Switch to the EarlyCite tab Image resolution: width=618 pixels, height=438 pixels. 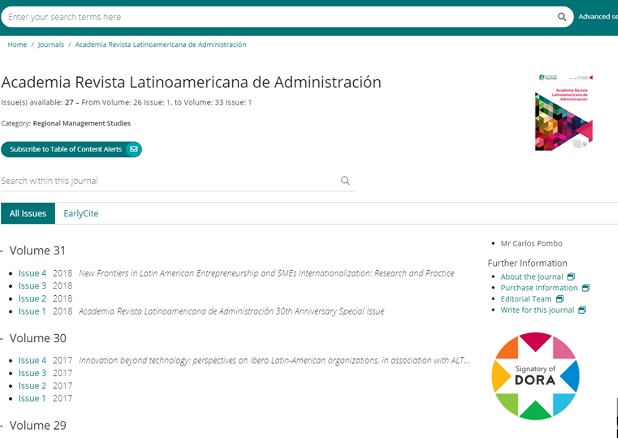tap(81, 213)
